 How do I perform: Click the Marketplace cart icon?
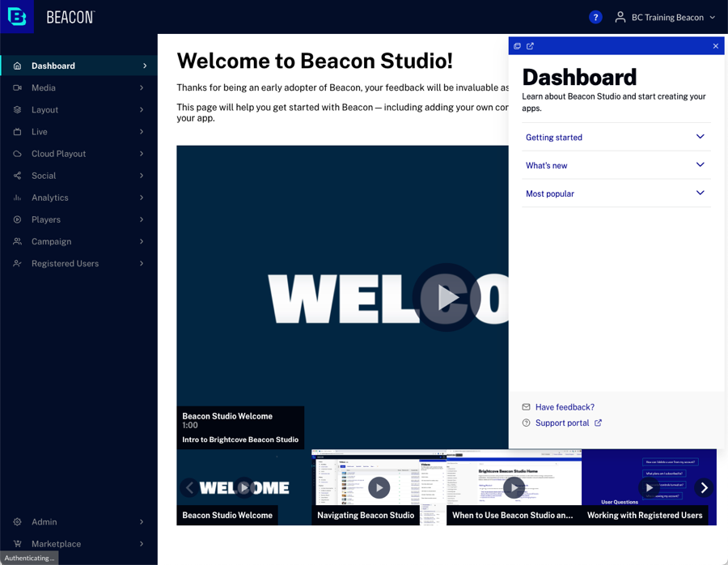(x=17, y=544)
